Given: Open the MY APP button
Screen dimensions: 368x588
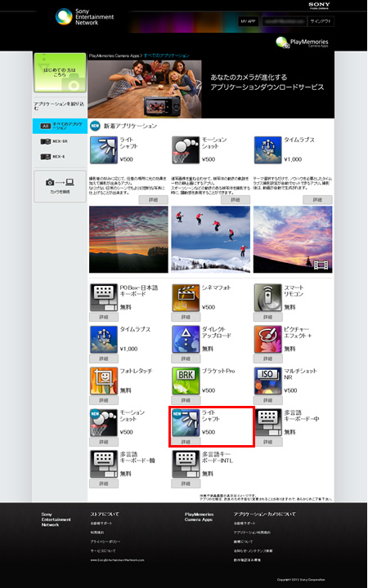Looking at the screenshot, I should click(248, 21).
